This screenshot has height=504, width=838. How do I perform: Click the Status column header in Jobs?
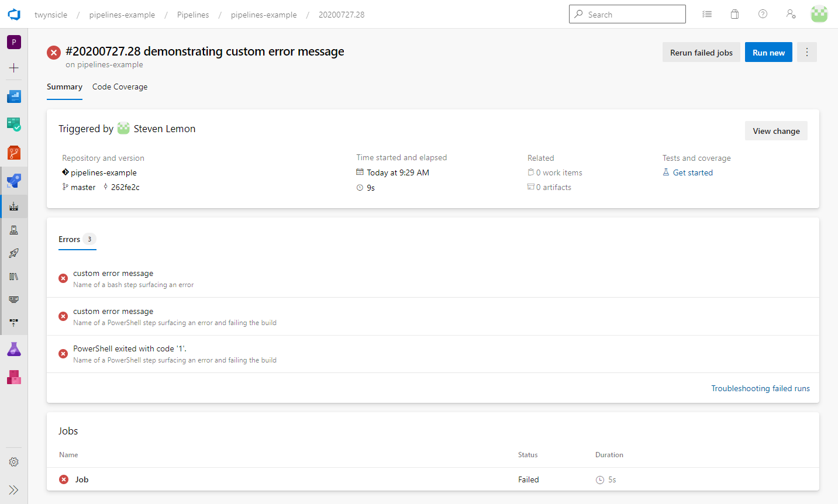pos(527,454)
